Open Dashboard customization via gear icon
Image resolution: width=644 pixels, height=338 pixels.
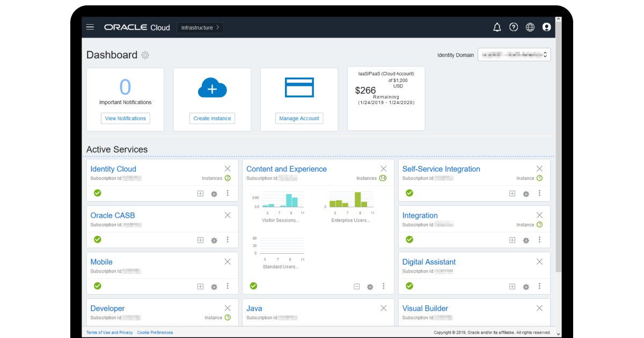tap(145, 55)
